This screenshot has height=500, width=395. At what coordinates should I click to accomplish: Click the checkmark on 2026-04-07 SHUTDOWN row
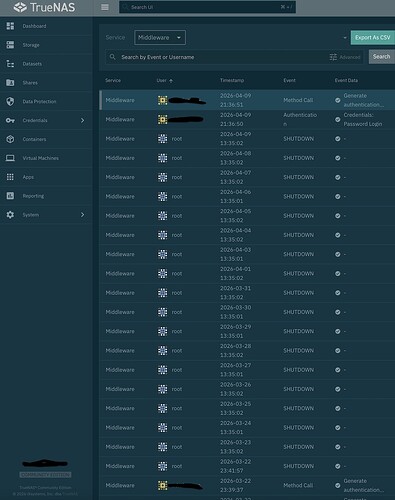338,177
